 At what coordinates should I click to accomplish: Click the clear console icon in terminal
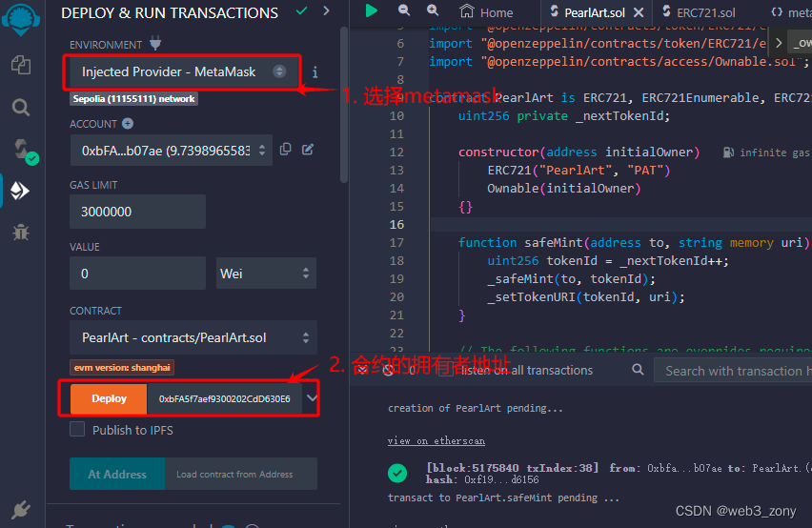388,370
